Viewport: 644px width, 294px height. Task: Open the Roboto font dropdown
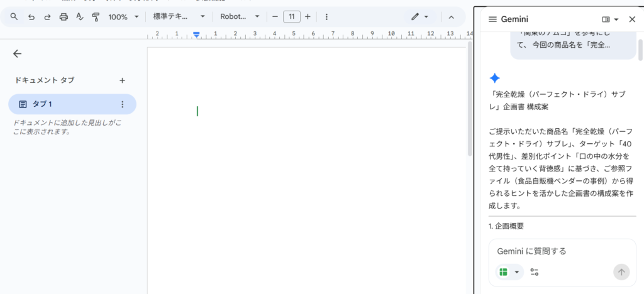tap(240, 17)
